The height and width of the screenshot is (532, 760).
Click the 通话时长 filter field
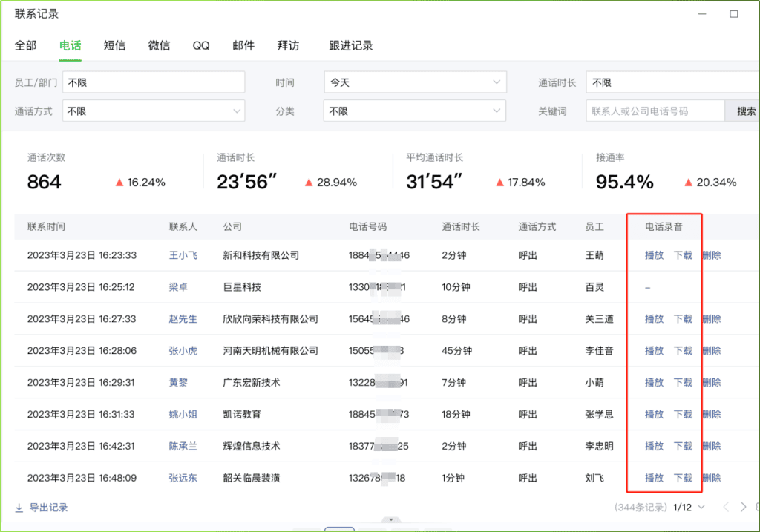[672, 82]
